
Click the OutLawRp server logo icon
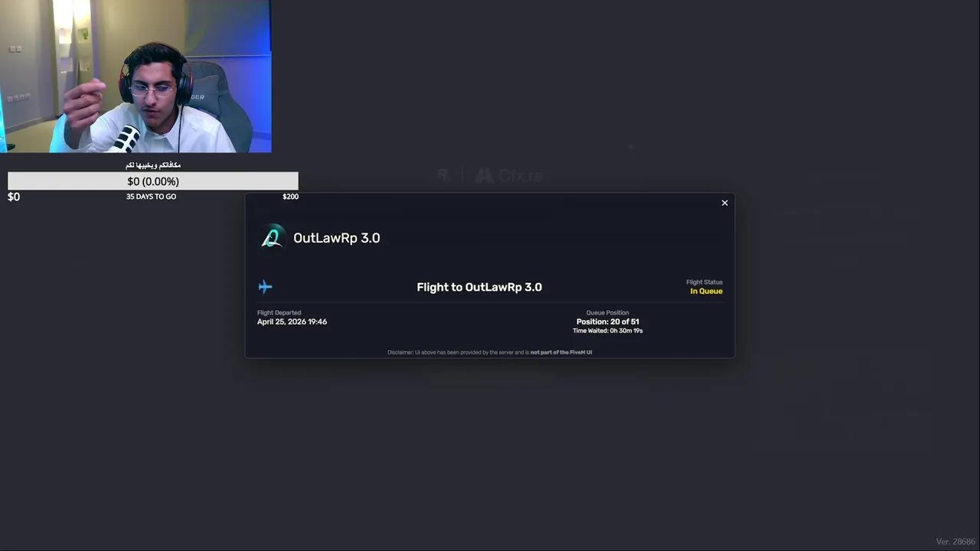(272, 237)
